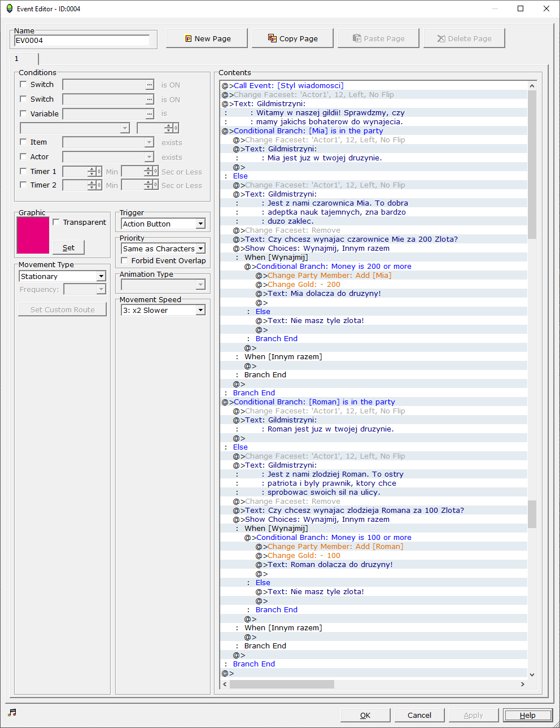560x728 pixels.
Task: Select 'Change Gold: - 200' line
Action: 374,285
